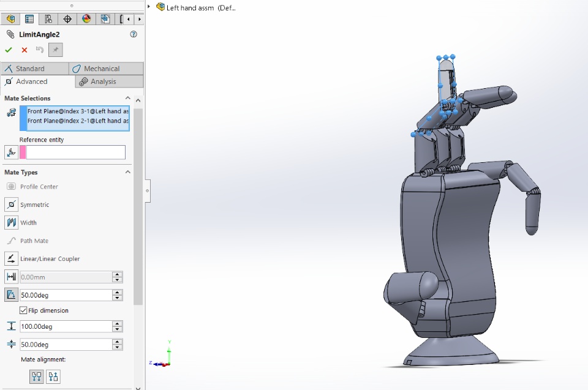Cancel the mate with the red X
The width and height of the screenshot is (588, 390).
[24, 50]
